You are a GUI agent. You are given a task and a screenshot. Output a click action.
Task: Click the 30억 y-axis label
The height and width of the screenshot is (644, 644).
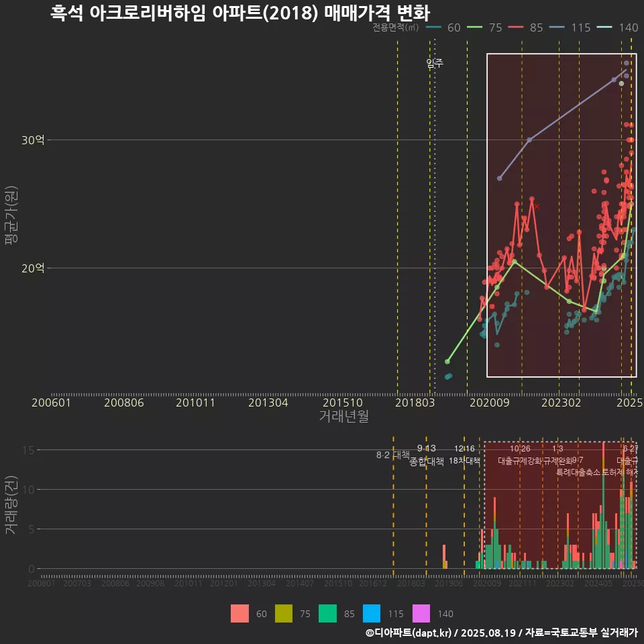pos(33,140)
